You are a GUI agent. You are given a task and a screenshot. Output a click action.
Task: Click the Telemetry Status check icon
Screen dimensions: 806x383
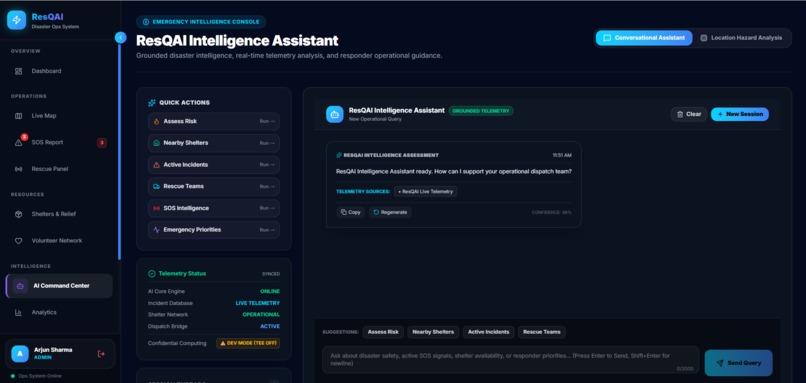152,274
